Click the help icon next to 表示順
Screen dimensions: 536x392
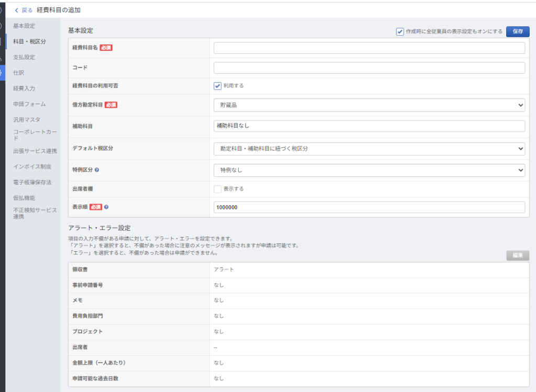tap(106, 207)
